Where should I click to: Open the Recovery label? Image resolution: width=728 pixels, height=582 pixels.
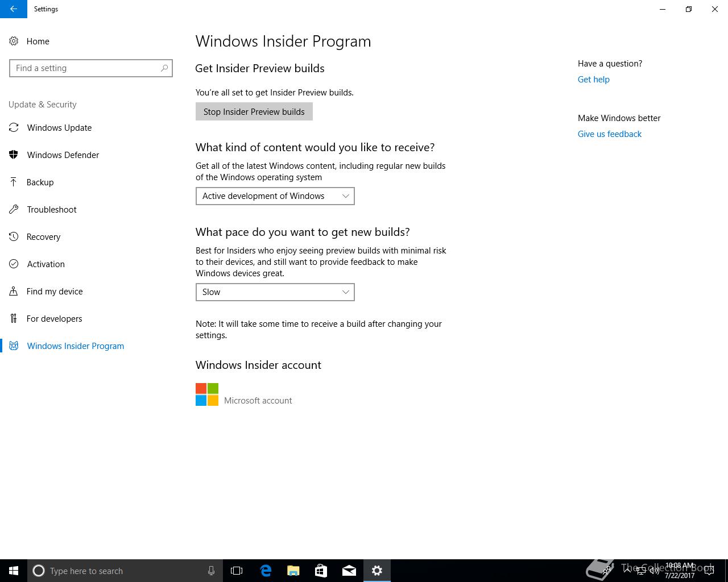[x=43, y=237]
